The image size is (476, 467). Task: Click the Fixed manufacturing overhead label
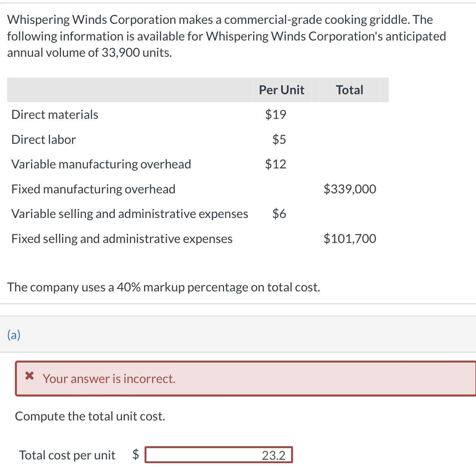93,189
